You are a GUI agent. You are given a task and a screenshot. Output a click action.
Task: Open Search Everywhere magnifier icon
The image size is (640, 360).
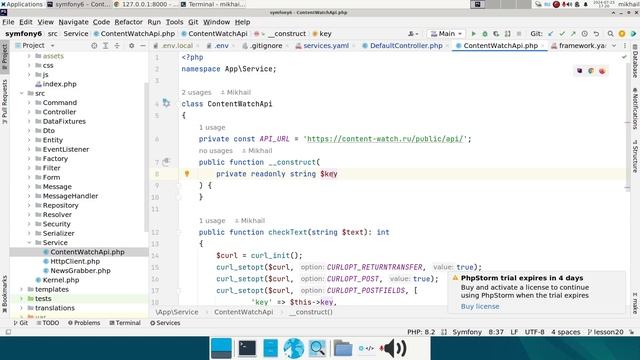(611, 34)
